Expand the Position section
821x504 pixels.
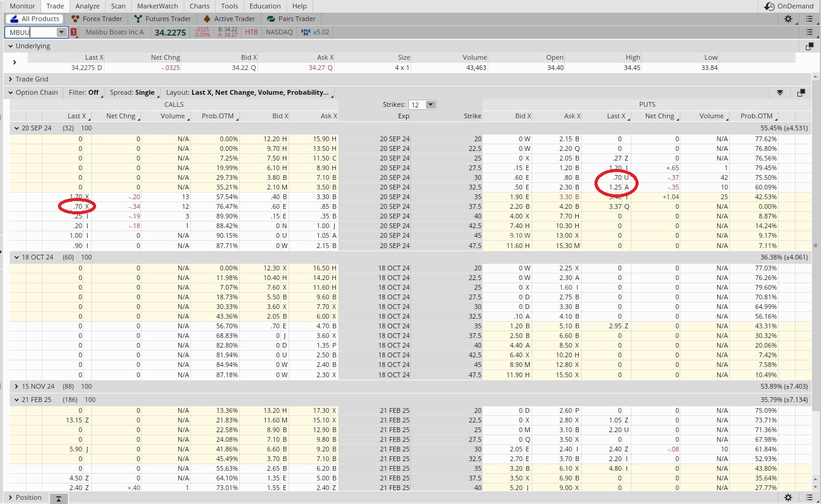click(x=10, y=498)
